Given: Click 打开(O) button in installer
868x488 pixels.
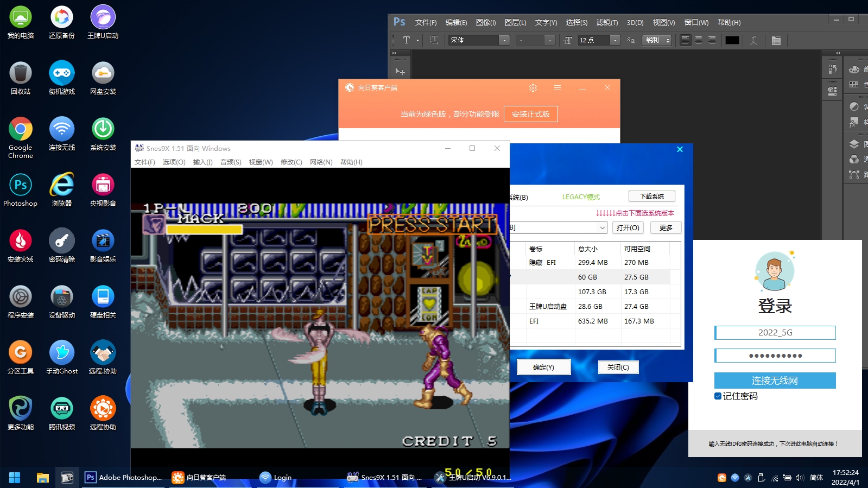Looking at the screenshot, I should pos(628,227).
